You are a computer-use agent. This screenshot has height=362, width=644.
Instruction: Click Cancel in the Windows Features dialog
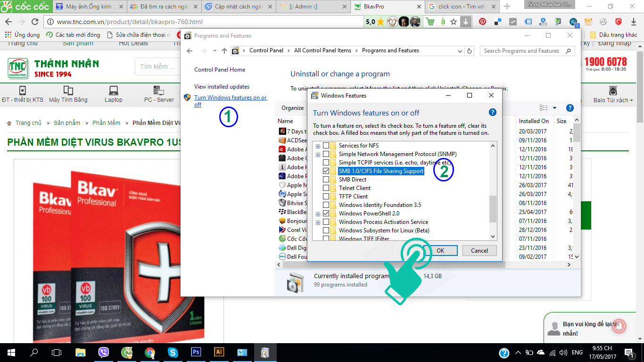point(479,251)
